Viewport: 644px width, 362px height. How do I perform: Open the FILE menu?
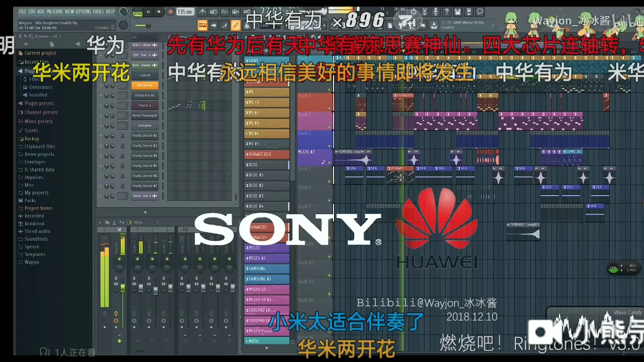[23, 11]
